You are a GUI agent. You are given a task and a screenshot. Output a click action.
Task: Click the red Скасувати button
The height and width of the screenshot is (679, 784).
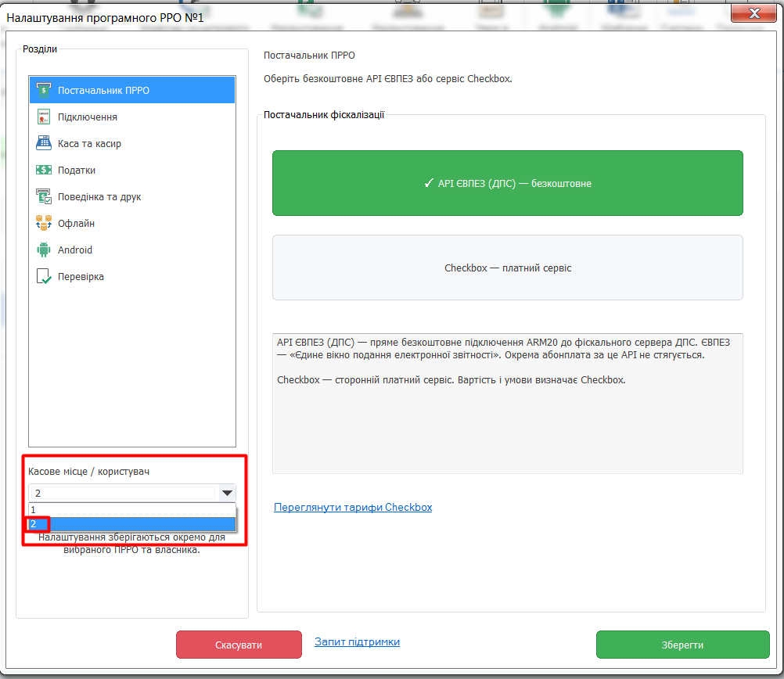coord(239,645)
